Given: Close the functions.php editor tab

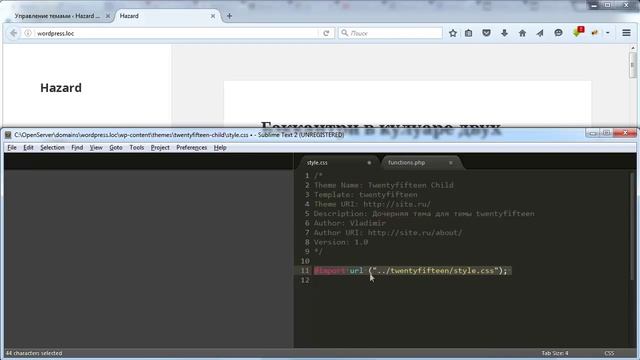Looking at the screenshot, I should tap(451, 162).
